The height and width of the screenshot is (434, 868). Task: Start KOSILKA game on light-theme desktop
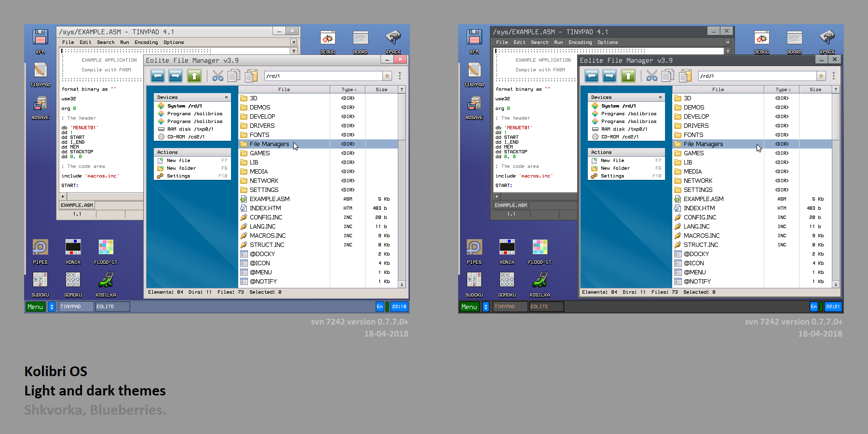[x=106, y=285]
